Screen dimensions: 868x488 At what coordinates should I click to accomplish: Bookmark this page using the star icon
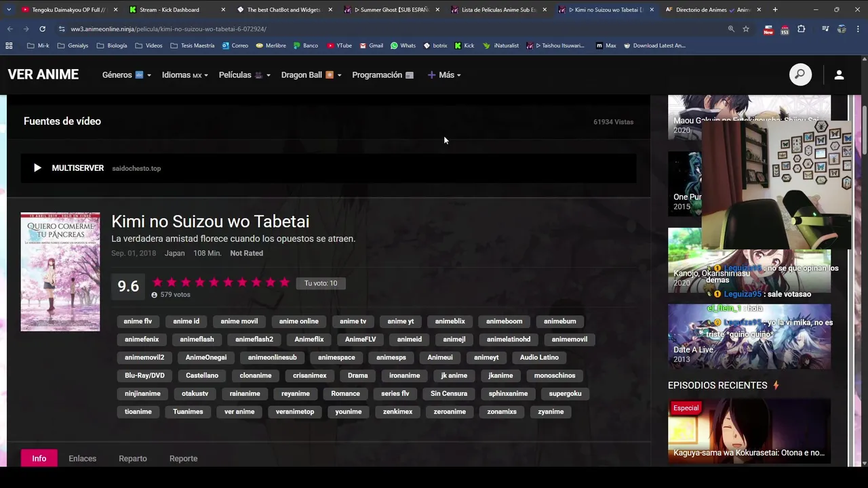(746, 29)
